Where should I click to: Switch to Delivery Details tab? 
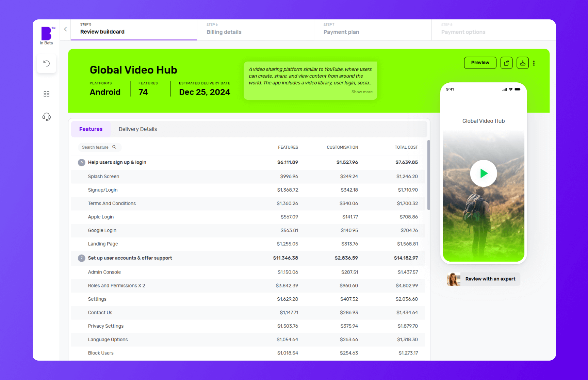138,129
